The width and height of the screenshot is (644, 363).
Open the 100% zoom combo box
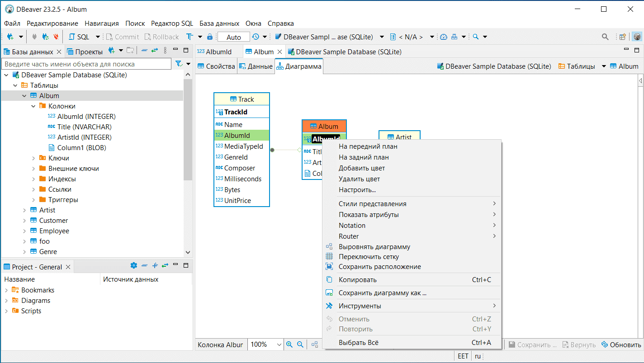pos(266,344)
